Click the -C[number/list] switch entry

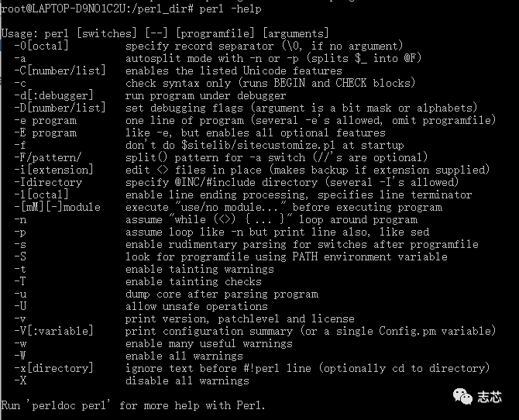click(59, 71)
